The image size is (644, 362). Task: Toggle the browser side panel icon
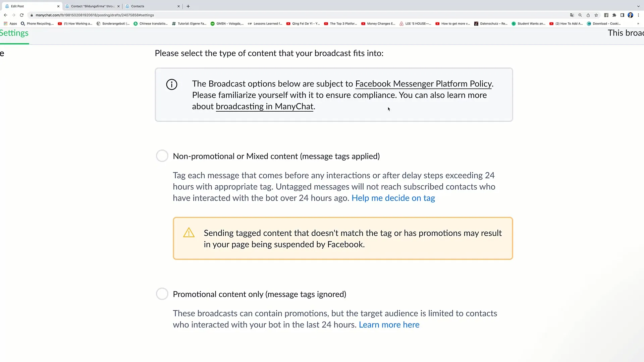click(x=622, y=15)
